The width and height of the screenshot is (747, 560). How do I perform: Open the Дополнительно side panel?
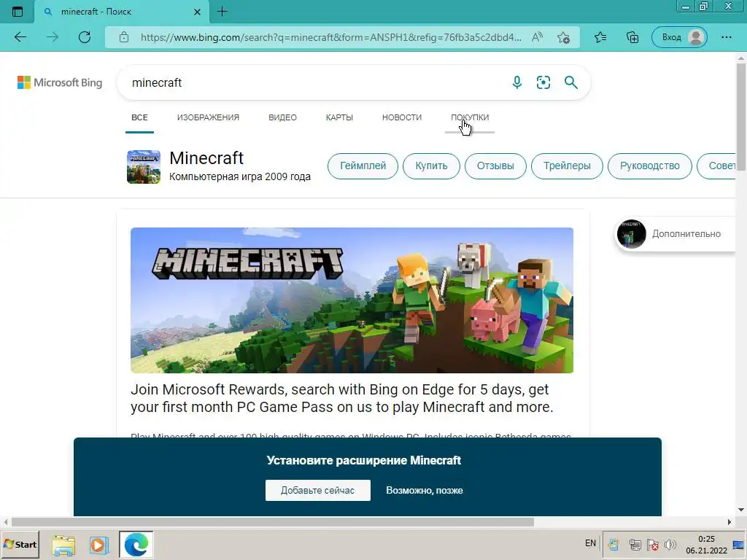click(676, 234)
